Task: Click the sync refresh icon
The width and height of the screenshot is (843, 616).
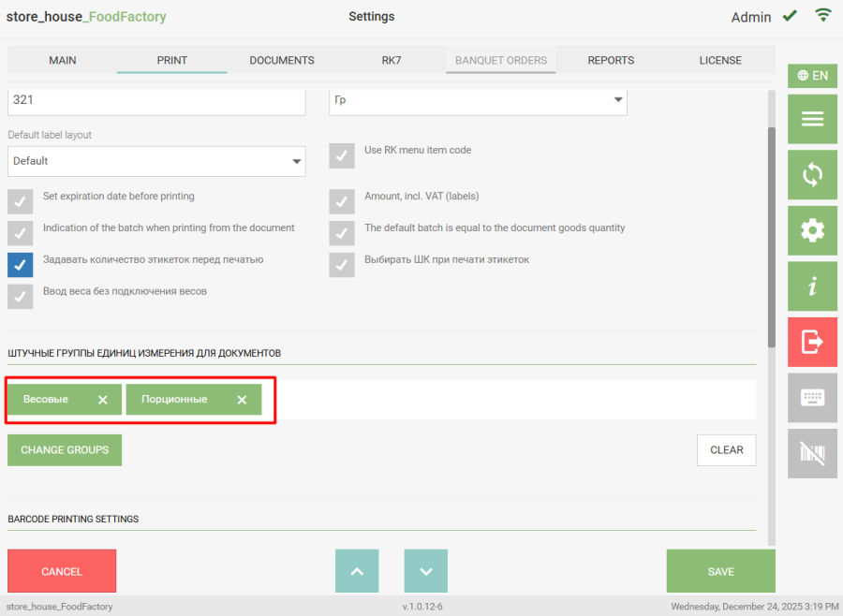Action: pyautogui.click(x=812, y=174)
